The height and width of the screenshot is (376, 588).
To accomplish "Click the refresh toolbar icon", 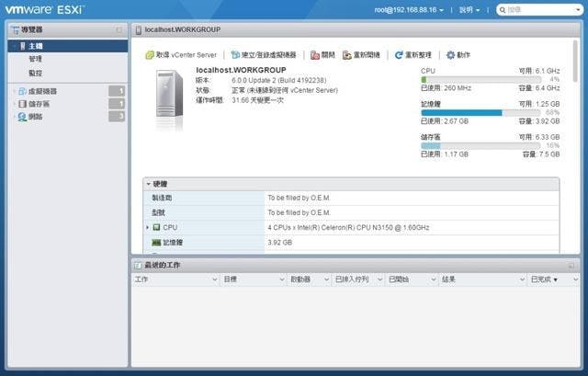I will point(399,55).
